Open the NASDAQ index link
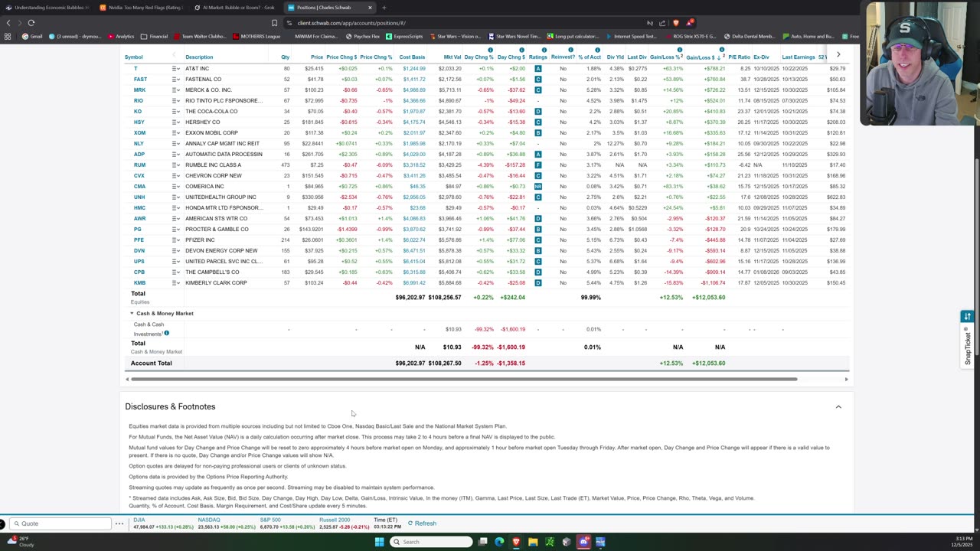980x551 pixels. (209, 520)
